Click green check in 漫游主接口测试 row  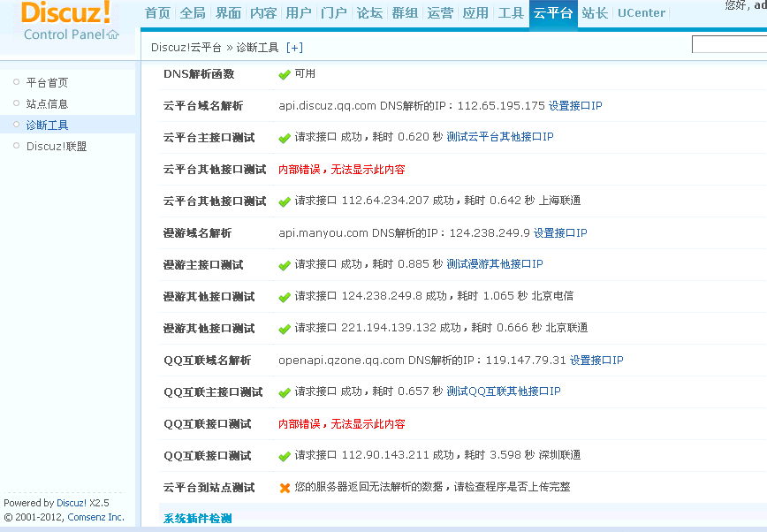click(x=285, y=266)
